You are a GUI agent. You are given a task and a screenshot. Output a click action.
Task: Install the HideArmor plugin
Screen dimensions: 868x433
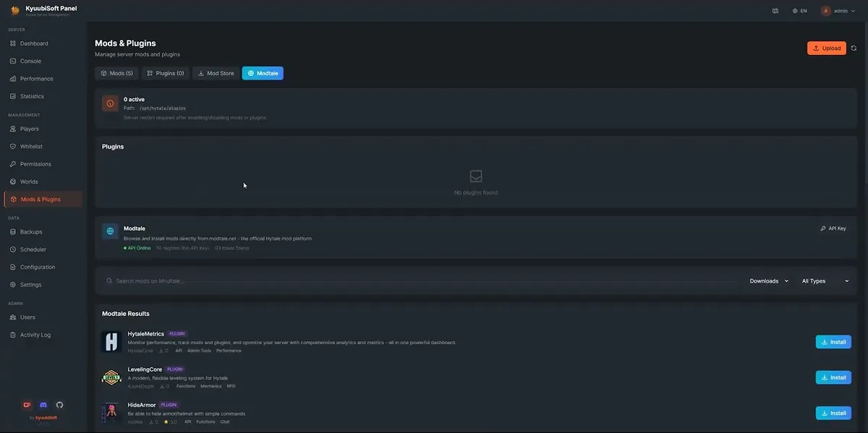tap(833, 413)
